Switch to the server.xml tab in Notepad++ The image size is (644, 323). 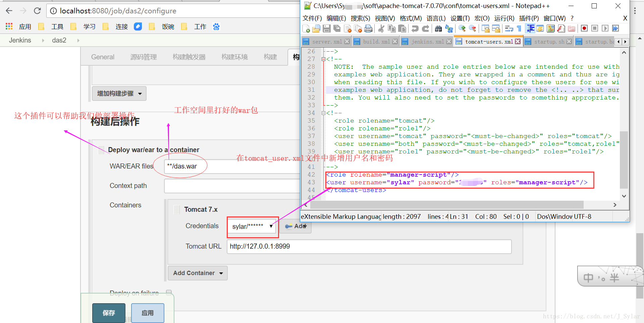tap(326, 42)
